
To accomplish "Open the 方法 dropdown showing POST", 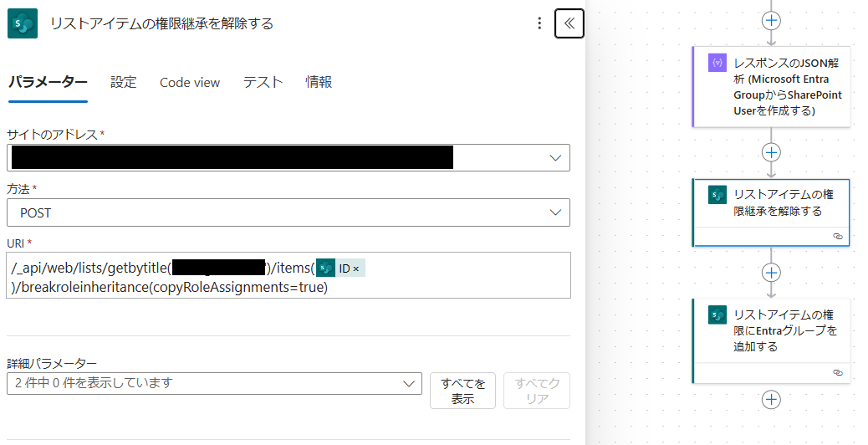I will 288,212.
